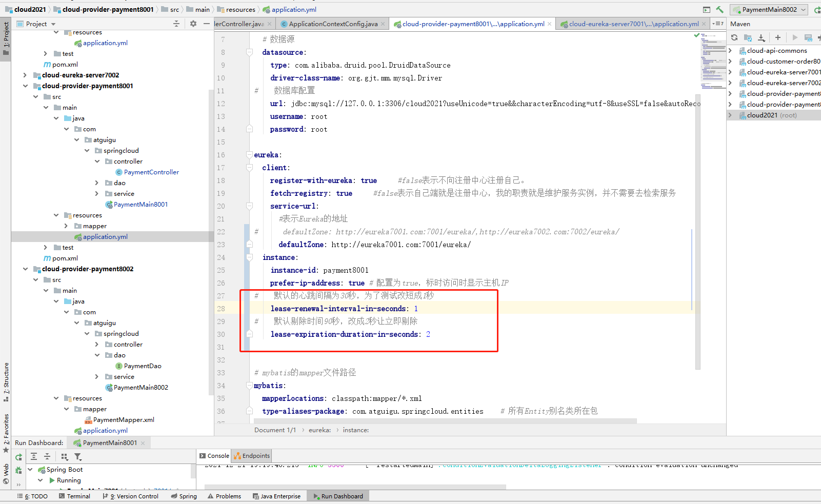Click Reimport All Maven Projects refresh icon
Image resolution: width=821 pixels, height=504 pixels.
tap(734, 37)
